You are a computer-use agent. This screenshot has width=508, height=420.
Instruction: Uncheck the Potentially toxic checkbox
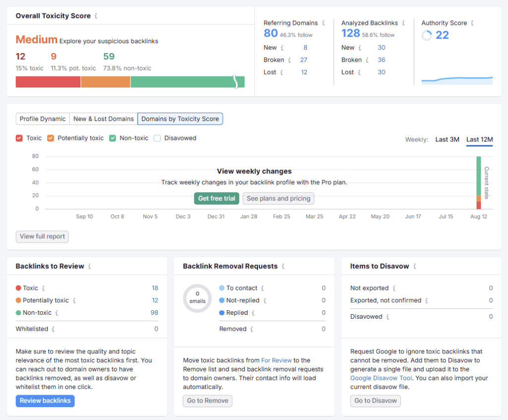pos(51,138)
